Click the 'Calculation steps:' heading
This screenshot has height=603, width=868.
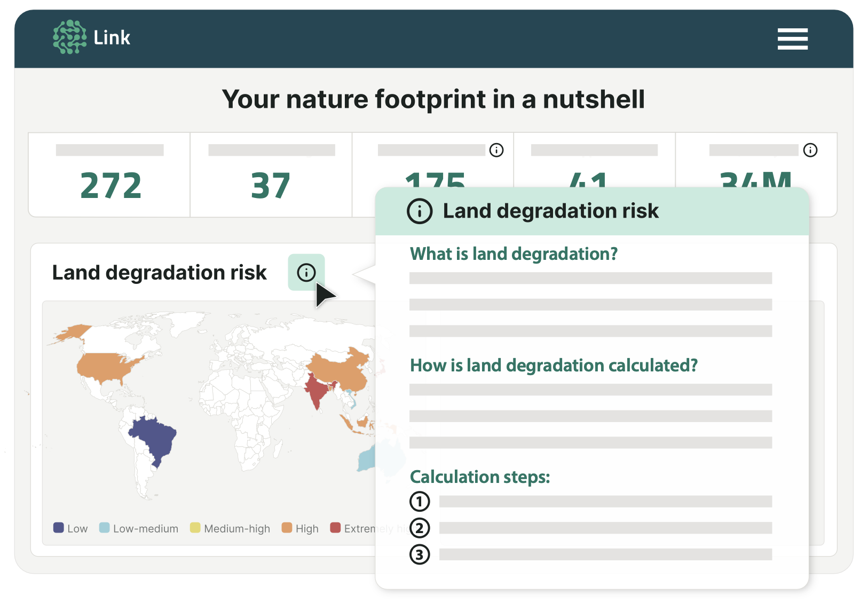click(x=480, y=477)
